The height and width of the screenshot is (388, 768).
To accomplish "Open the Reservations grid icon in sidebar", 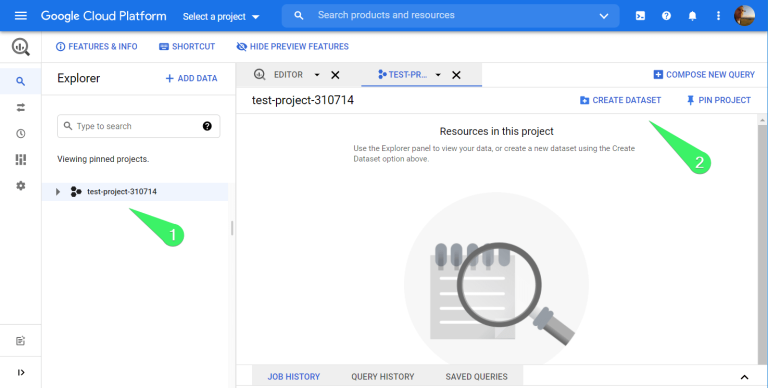I will pyautogui.click(x=21, y=160).
